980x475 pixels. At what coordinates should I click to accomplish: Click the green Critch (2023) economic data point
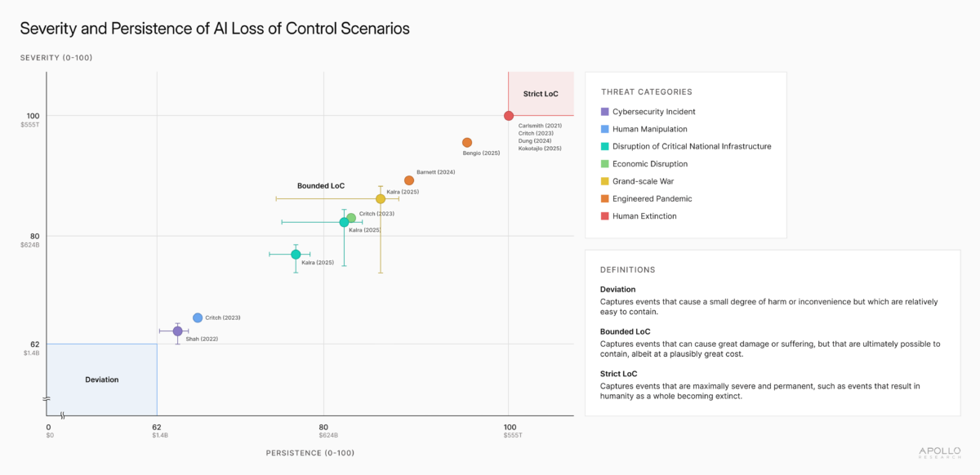[351, 218]
